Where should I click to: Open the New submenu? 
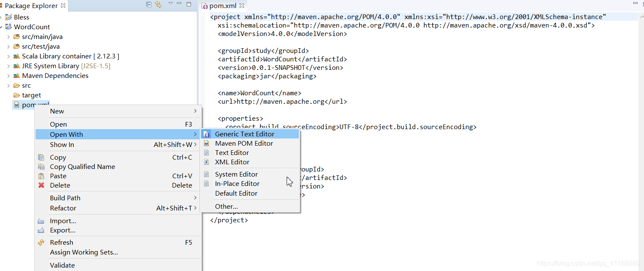point(118,111)
